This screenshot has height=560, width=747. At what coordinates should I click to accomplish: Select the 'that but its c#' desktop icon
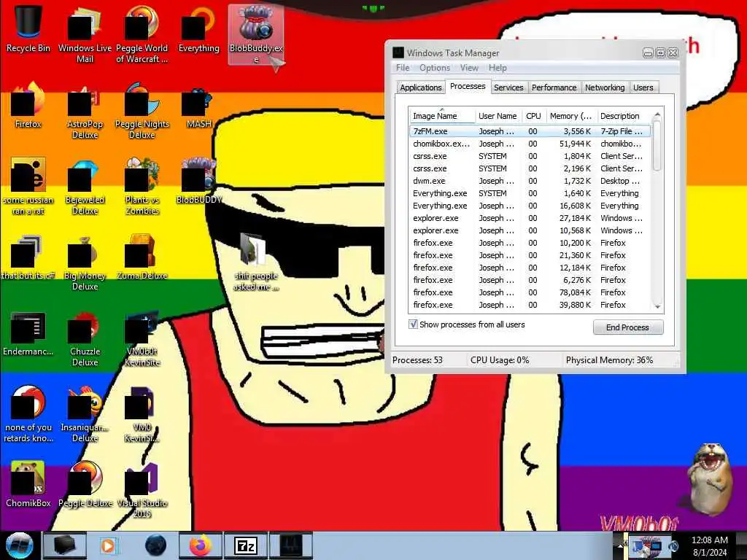click(x=28, y=257)
